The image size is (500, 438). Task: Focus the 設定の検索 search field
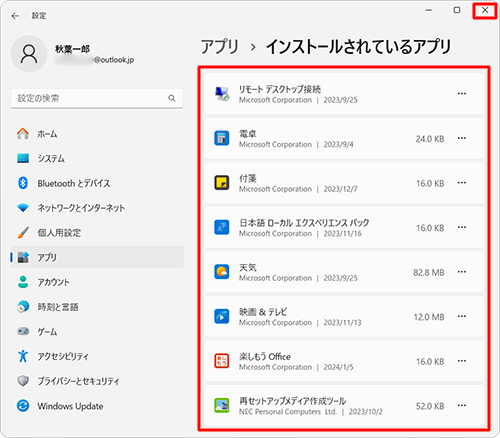97,98
